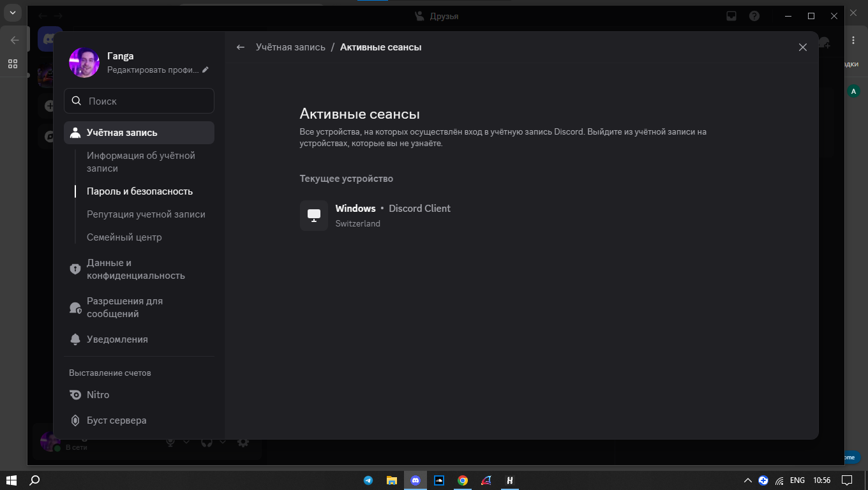The height and width of the screenshot is (490, 868).
Task: Expand the headphones options chevron in Discord
Action: (223, 442)
